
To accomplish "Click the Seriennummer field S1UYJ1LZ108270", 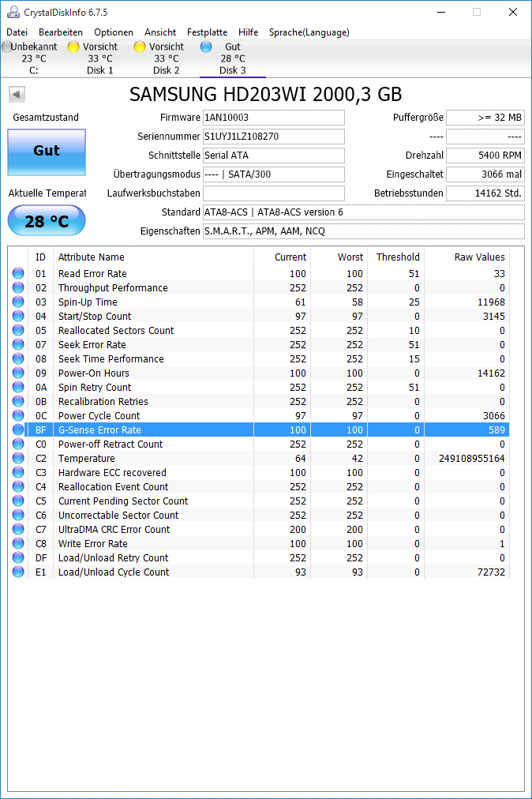I will coord(274,137).
